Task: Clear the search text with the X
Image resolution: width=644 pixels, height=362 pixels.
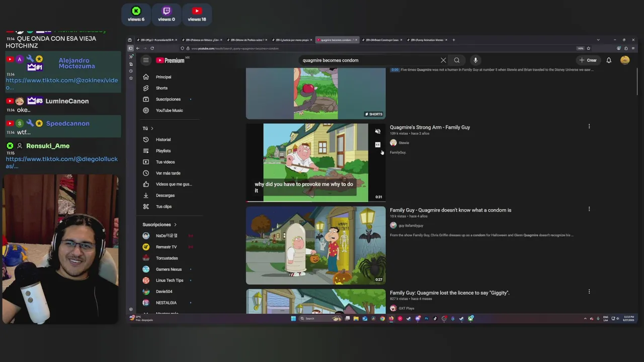Action: (x=443, y=60)
